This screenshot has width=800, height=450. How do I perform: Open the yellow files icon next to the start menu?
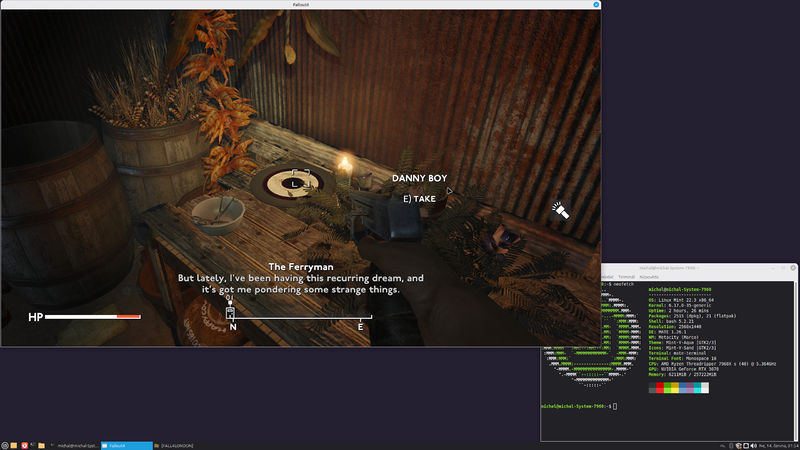click(14, 445)
